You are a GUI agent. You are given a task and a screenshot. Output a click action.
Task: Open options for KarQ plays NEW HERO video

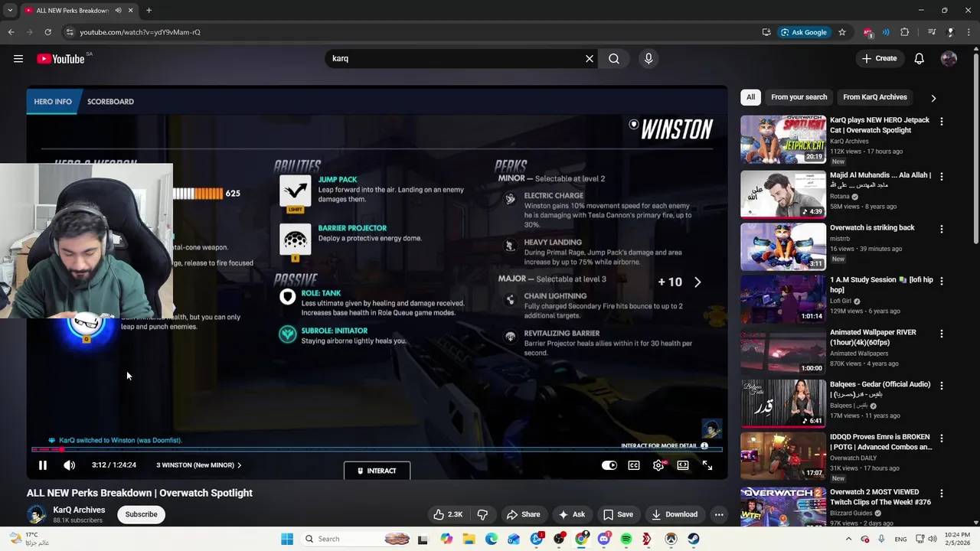tap(942, 122)
